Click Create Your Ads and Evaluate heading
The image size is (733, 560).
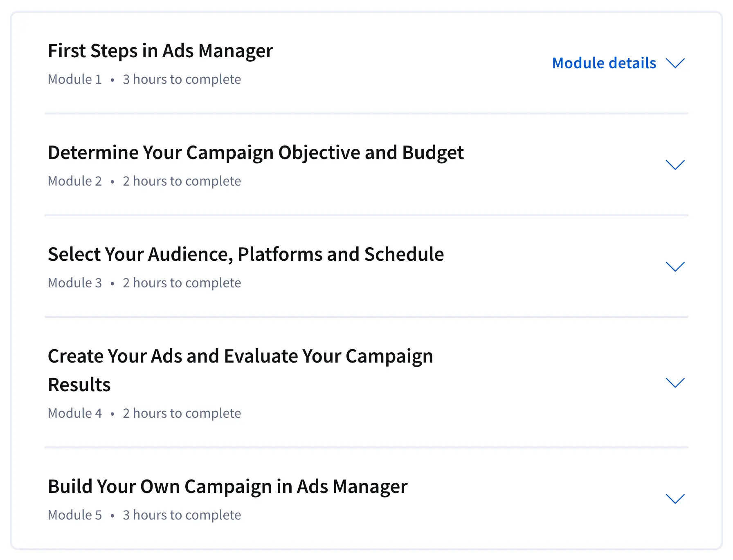pos(240,356)
